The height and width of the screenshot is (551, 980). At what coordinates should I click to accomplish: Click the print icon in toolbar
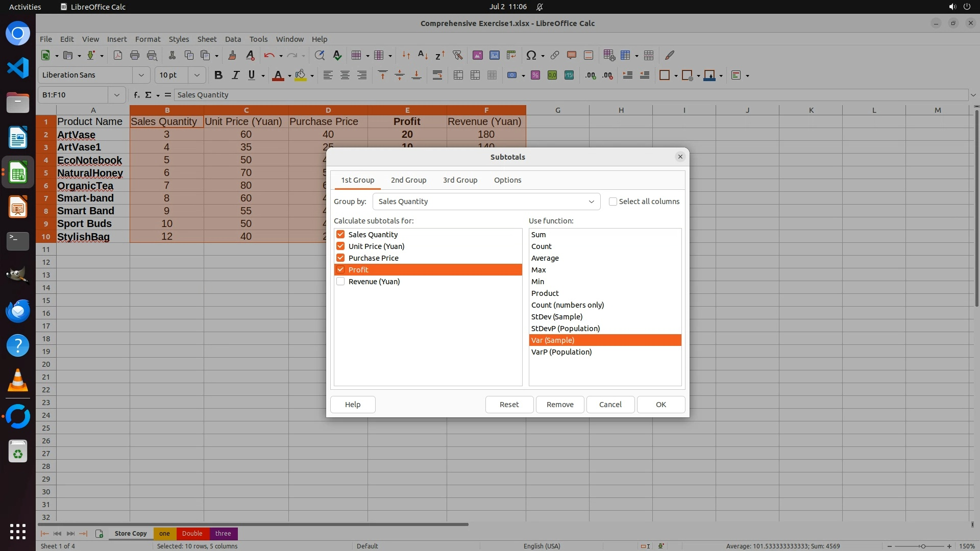point(135,55)
